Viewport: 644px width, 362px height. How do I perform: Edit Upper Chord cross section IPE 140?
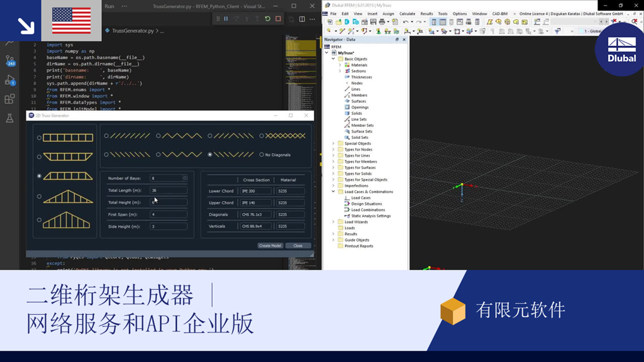(x=256, y=203)
